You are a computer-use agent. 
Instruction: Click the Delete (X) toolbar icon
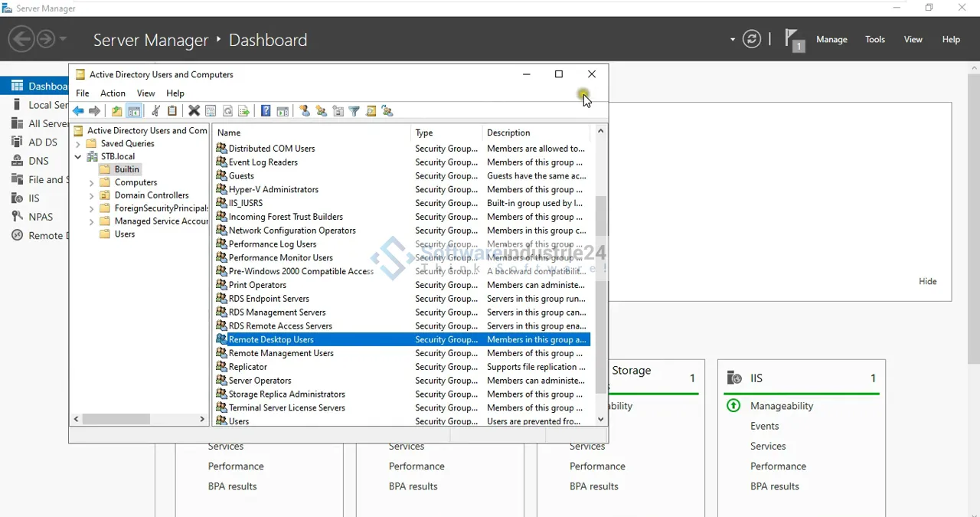point(194,111)
